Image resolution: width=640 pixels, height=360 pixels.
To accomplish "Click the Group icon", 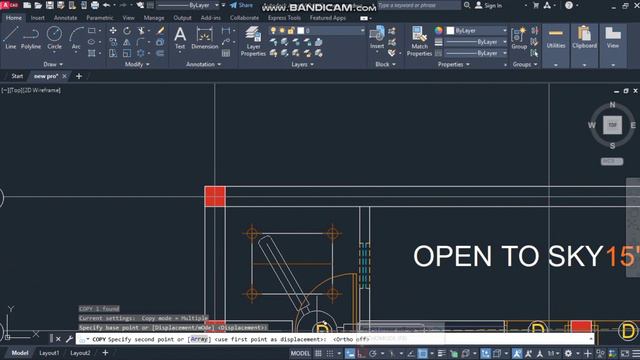I will pos(519,38).
